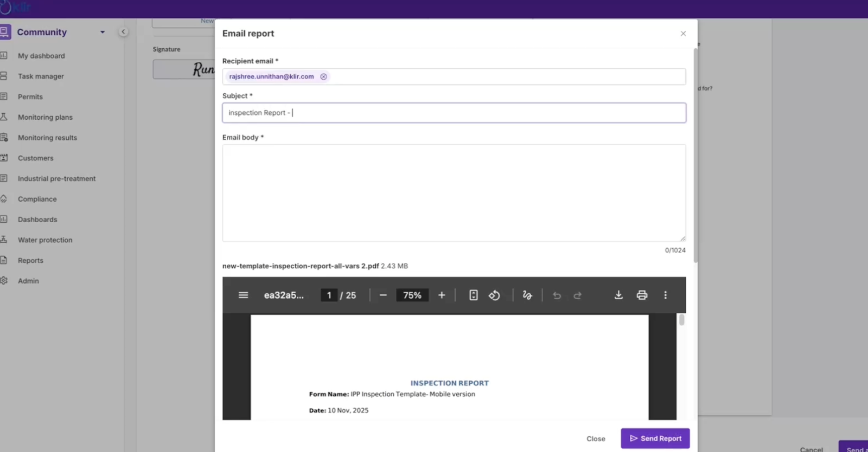The height and width of the screenshot is (452, 868).
Task: Click the PDF page number field
Action: pyautogui.click(x=329, y=295)
